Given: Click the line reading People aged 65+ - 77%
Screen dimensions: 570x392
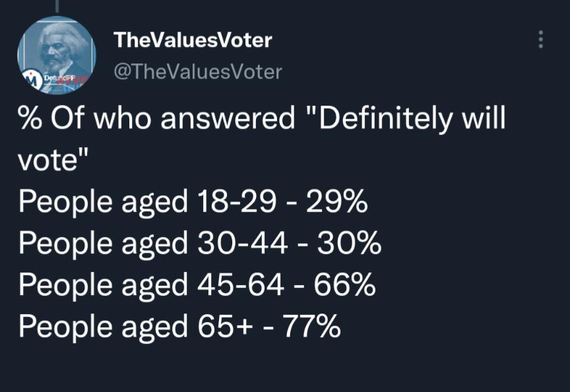Looking at the screenshot, I should tap(177, 326).
